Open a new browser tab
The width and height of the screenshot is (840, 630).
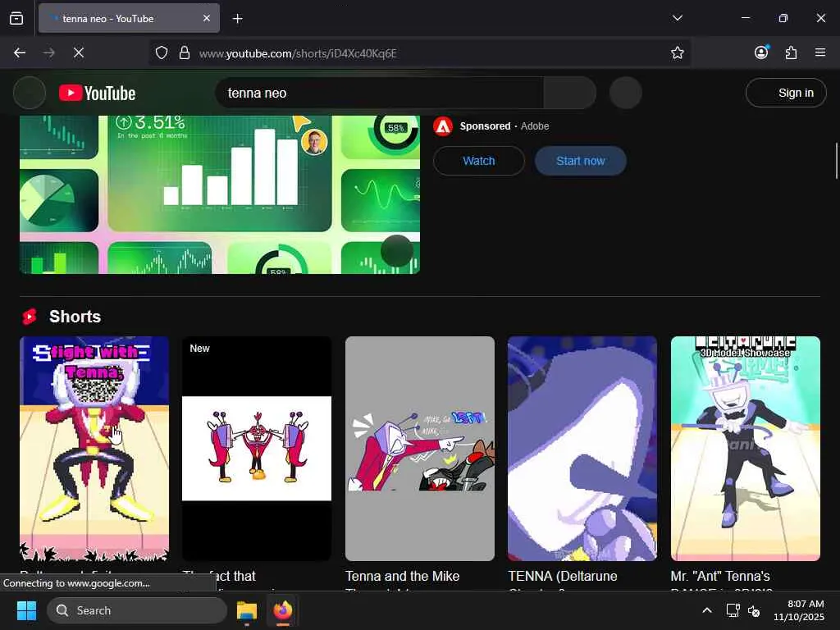coord(237,19)
